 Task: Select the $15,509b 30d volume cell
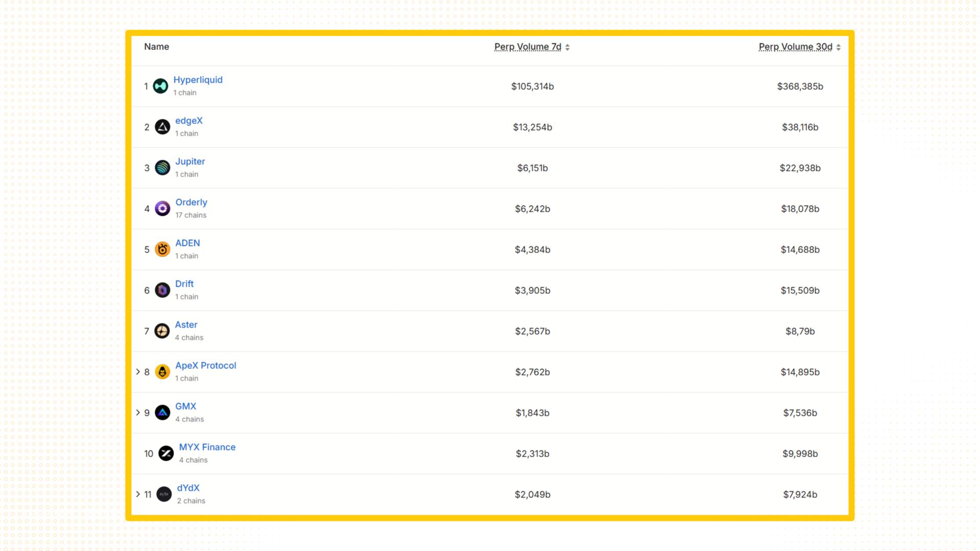[800, 290]
